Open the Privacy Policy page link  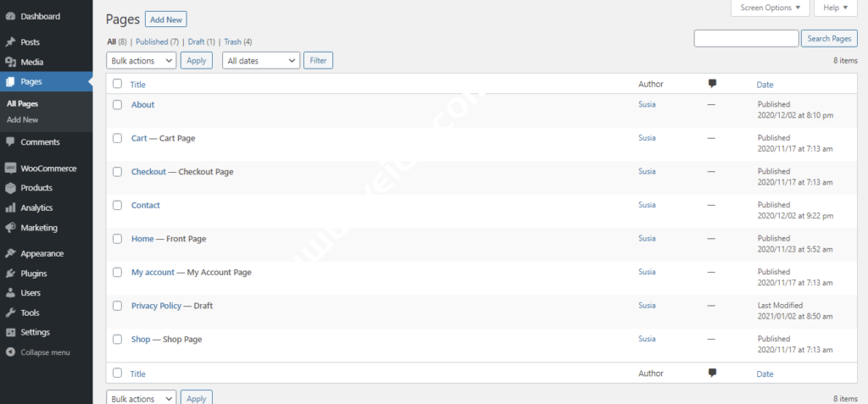pos(156,306)
